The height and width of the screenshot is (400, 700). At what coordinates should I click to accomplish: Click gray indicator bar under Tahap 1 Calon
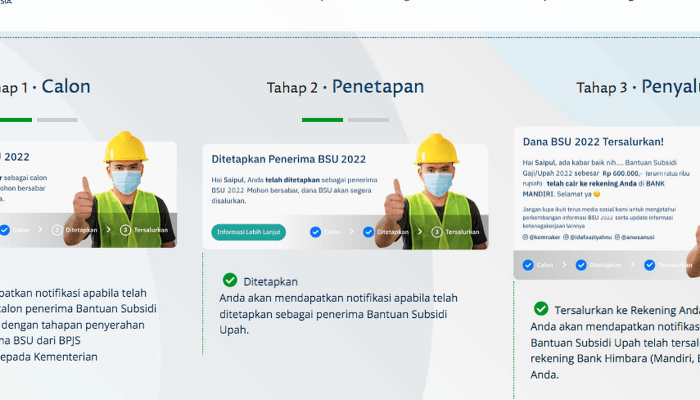(x=57, y=120)
